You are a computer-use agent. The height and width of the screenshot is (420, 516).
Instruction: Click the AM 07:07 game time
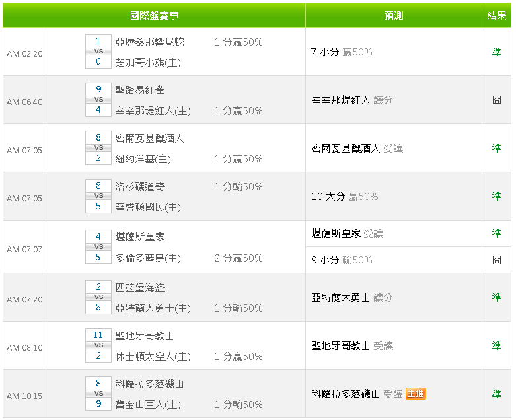pos(24,250)
